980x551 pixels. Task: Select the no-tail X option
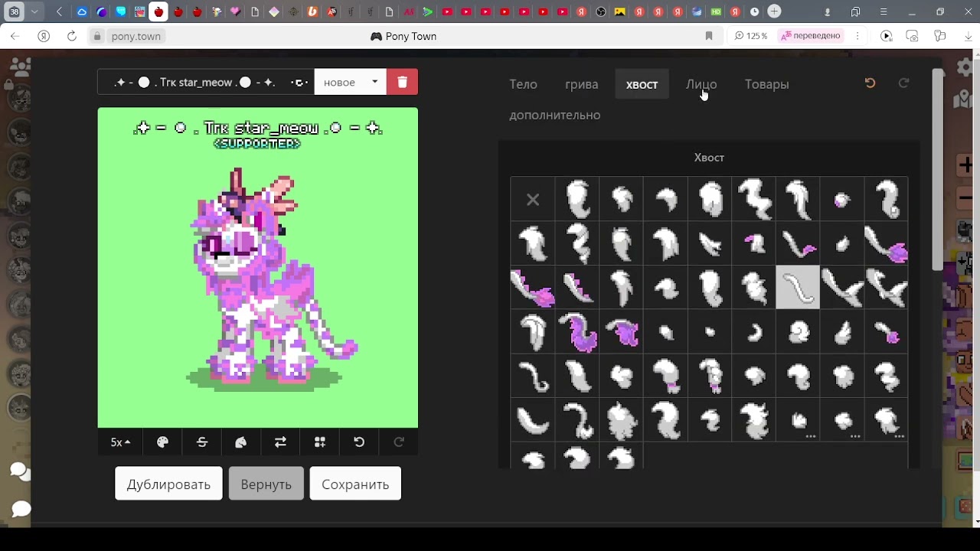coord(533,200)
